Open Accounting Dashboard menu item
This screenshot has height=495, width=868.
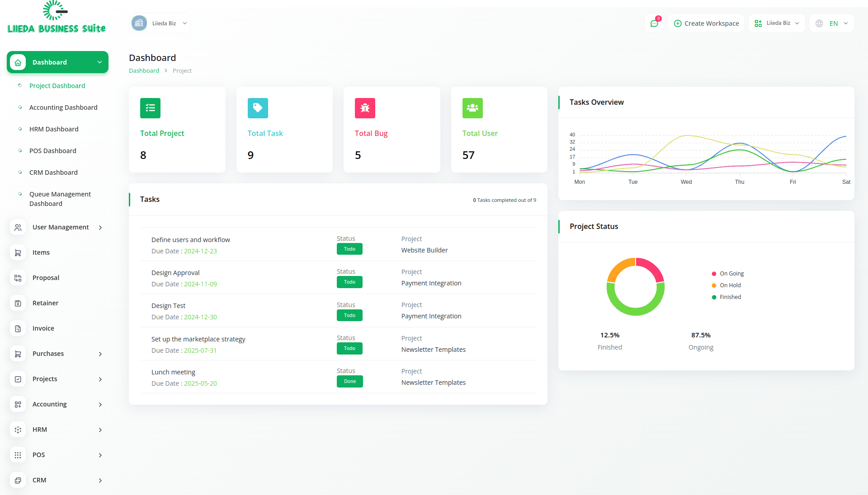tap(63, 107)
